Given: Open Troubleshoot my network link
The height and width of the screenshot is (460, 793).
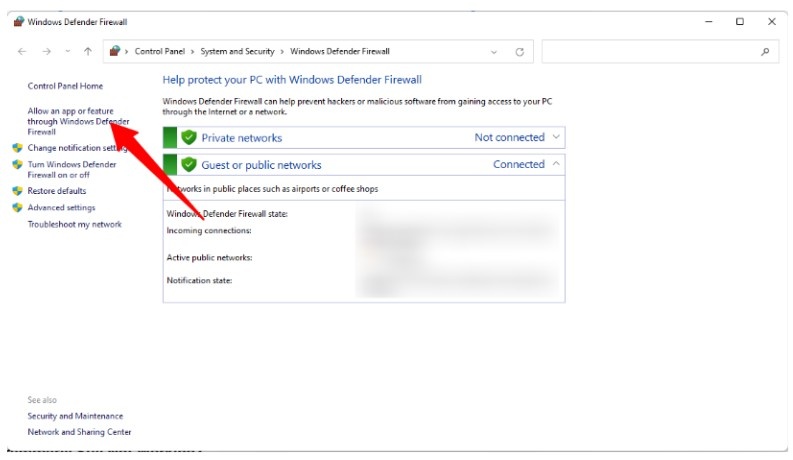Looking at the screenshot, I should 74,224.
